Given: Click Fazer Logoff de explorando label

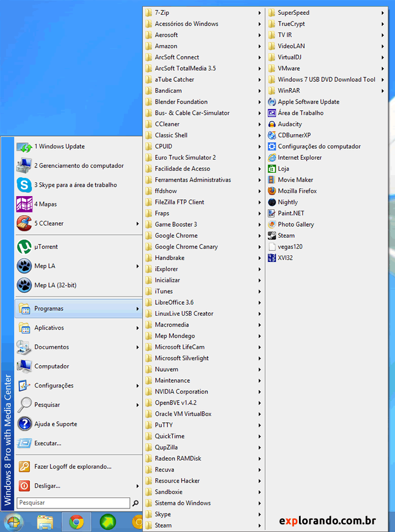Looking at the screenshot, I should (73, 467).
